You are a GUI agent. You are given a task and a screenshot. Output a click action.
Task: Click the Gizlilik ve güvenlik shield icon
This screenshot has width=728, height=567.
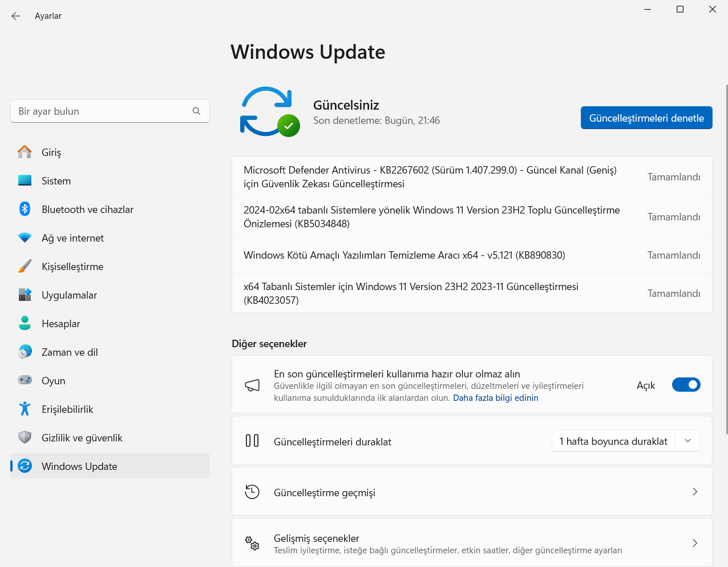point(25,437)
